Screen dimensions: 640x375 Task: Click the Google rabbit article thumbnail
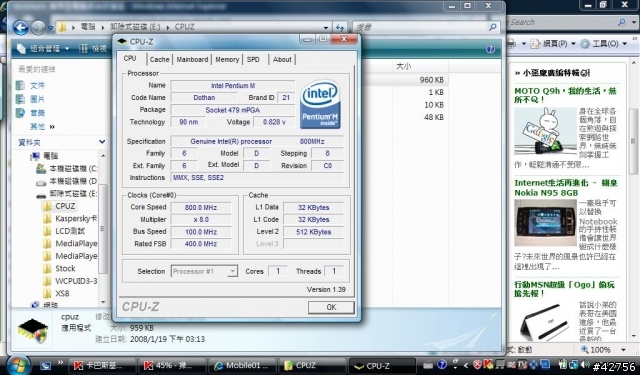tap(545, 131)
